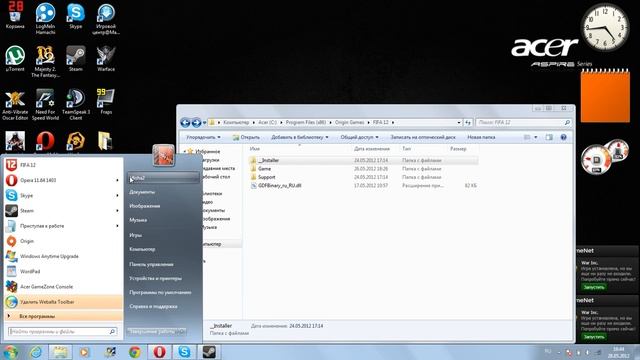Screen dimensions: 640x360
Task: Open Internet Explorer from the taskbar
Action: (x=36, y=352)
